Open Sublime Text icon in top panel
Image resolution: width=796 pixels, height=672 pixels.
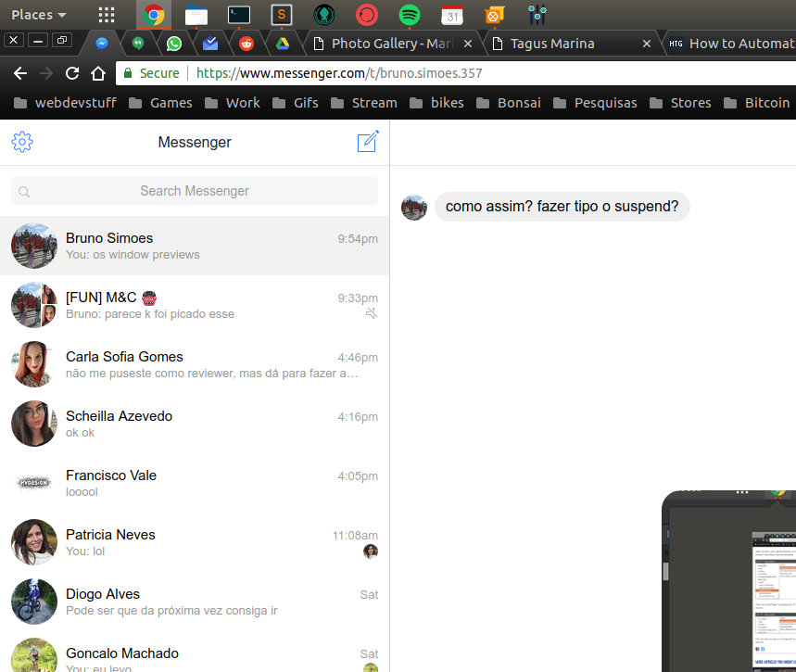point(281,15)
